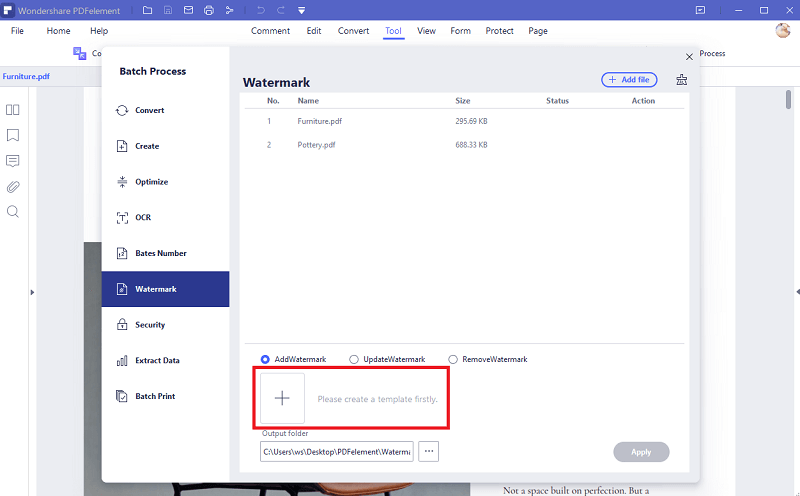Click the Undo arrow icon

pyautogui.click(x=261, y=10)
